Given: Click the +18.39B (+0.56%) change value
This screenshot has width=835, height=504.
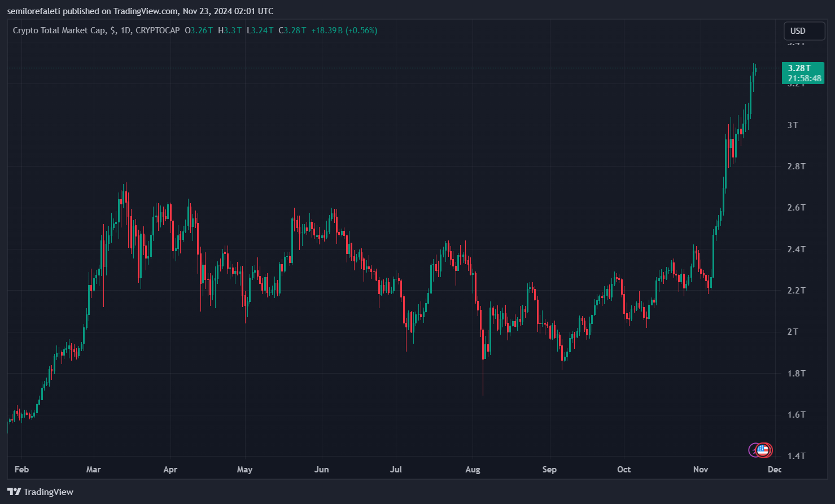Looking at the screenshot, I should coord(344,30).
